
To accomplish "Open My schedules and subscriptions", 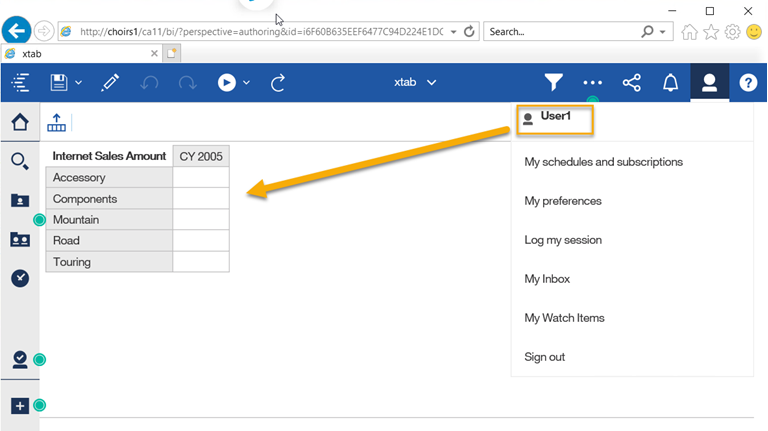I will coord(603,162).
